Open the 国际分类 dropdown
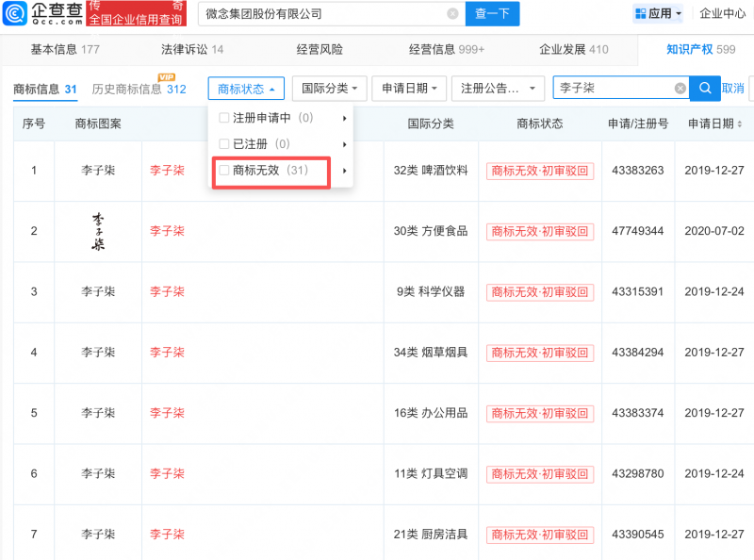The height and width of the screenshot is (560, 754). click(329, 89)
